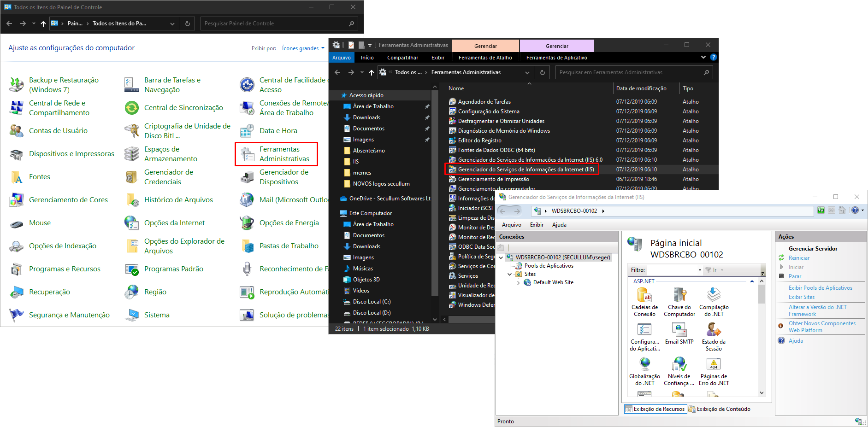
Task: Open the Ícones grandes view dropdown
Action: 303,48
